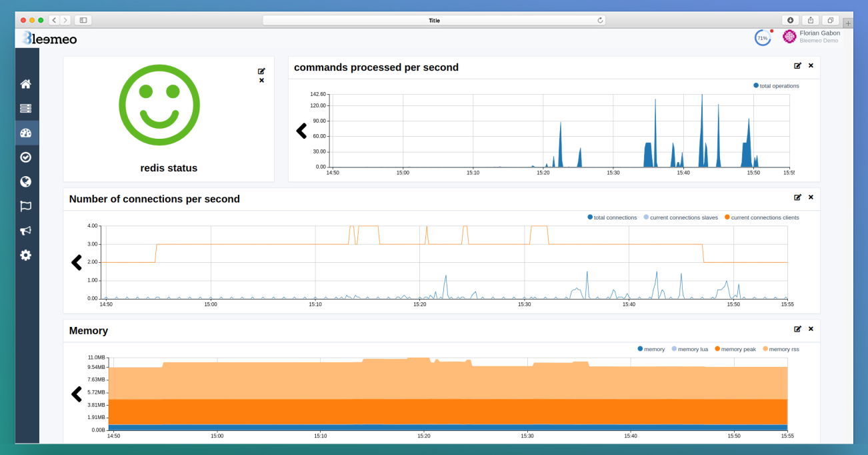Open announcements via the megaphone icon
Image resolution: width=868 pixels, height=455 pixels.
tap(26, 230)
